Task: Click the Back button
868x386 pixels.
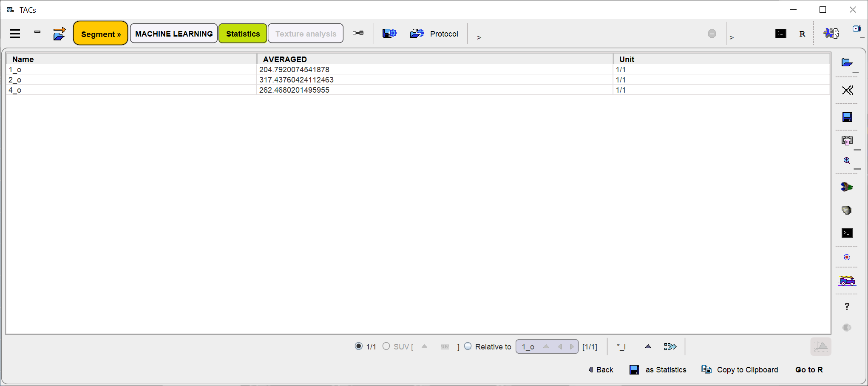Action: pos(601,370)
